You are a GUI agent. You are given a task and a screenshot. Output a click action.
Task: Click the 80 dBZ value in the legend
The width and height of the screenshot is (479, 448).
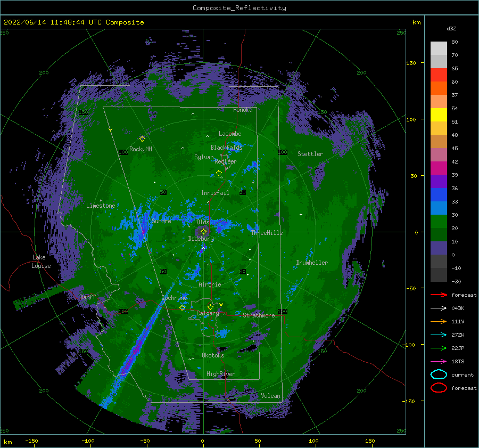tap(455, 42)
